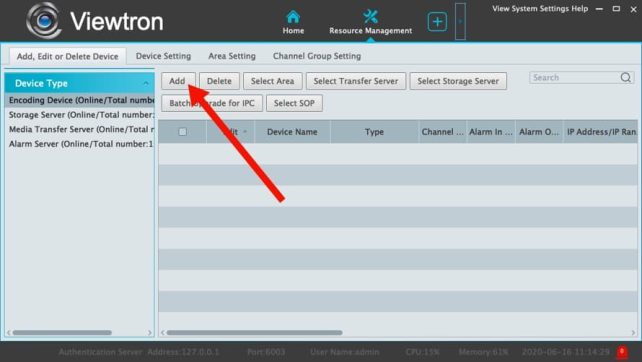Sort by Device Name column header
The height and width of the screenshot is (362, 642).
point(292,132)
